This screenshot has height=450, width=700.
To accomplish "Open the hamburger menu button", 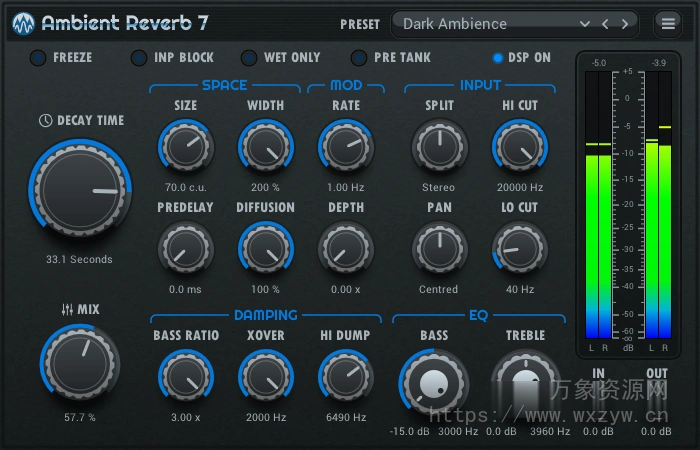I will pos(667,23).
